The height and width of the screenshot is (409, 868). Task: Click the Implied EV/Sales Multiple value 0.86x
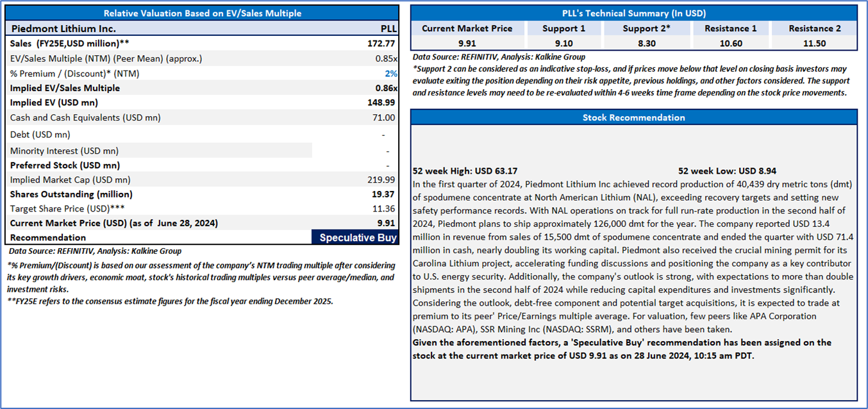tap(386, 88)
